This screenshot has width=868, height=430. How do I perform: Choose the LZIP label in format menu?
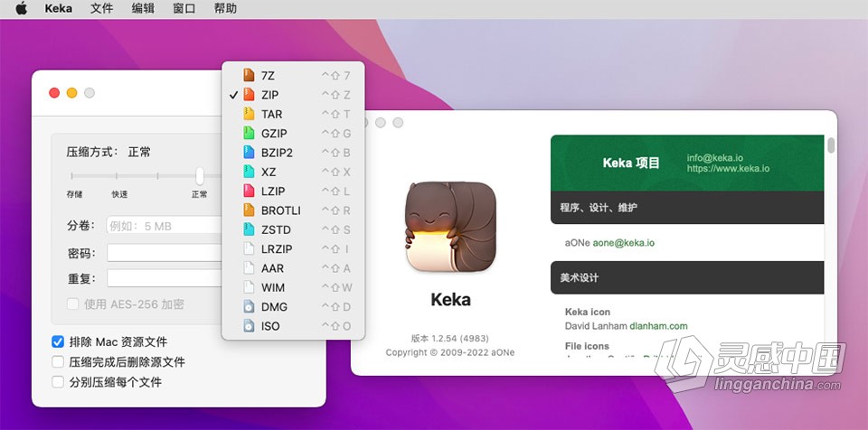tap(273, 191)
